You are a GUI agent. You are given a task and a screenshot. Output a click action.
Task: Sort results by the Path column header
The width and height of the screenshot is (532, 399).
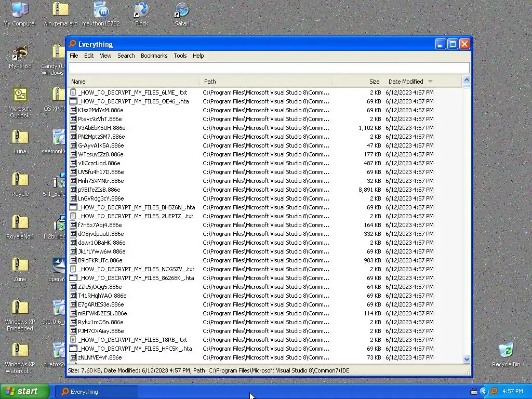pos(266,82)
